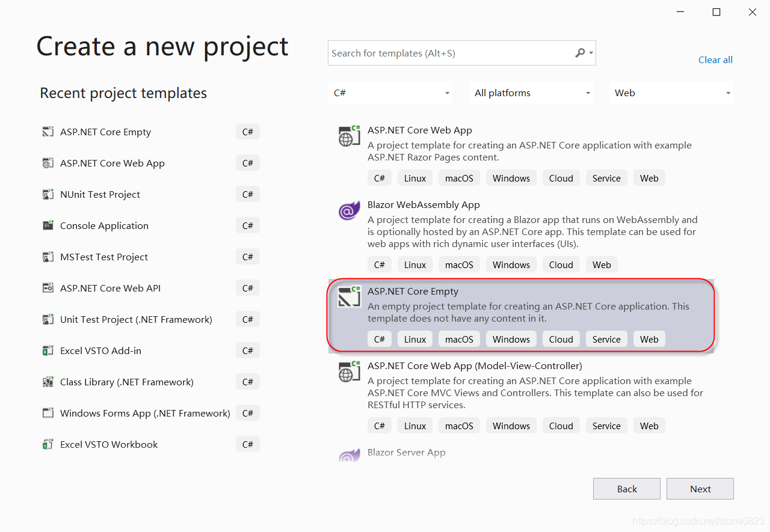Click the Class Library (.NET Framework) icon

coord(48,381)
